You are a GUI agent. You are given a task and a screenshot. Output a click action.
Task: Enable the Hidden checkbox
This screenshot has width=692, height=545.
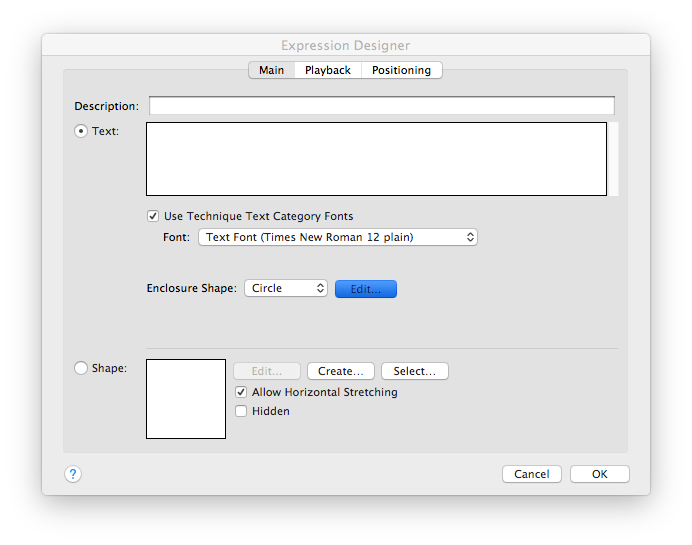click(x=241, y=411)
